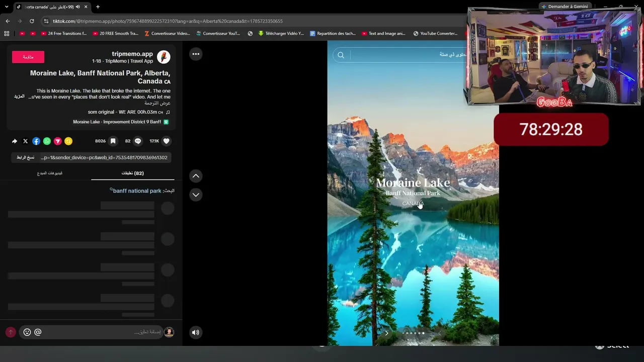This screenshot has width=644, height=362.
Task: Like the post with the heart icon
Action: [x=167, y=141]
